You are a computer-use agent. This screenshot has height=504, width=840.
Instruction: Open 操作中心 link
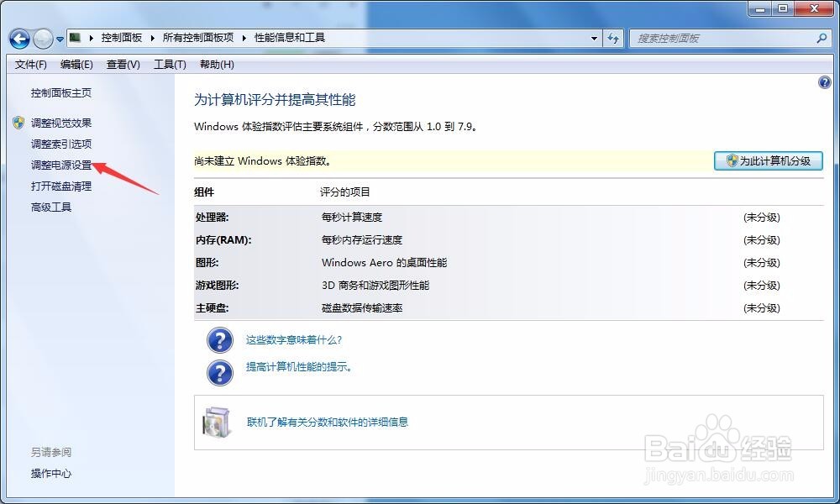(x=51, y=474)
